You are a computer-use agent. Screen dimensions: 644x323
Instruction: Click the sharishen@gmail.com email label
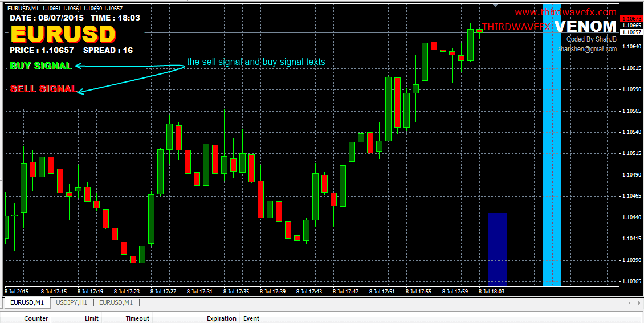pos(587,49)
